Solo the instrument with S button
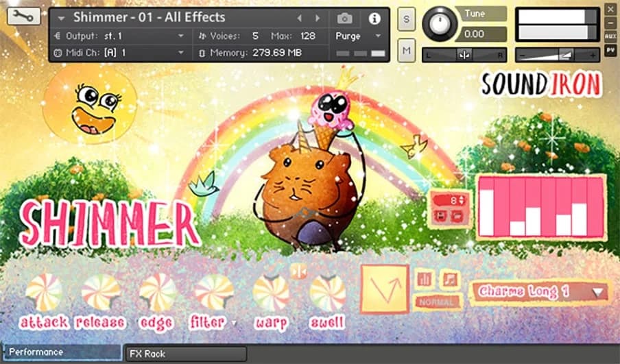 (407, 19)
